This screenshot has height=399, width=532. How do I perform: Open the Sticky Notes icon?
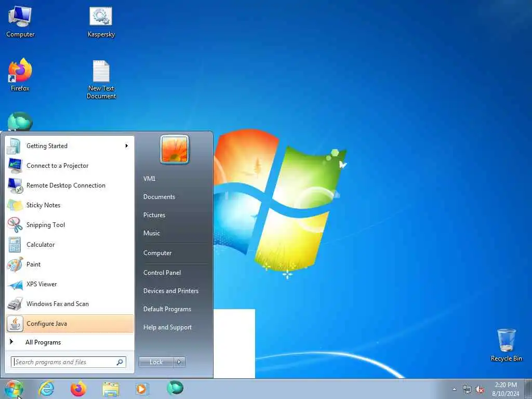pyautogui.click(x=15, y=205)
